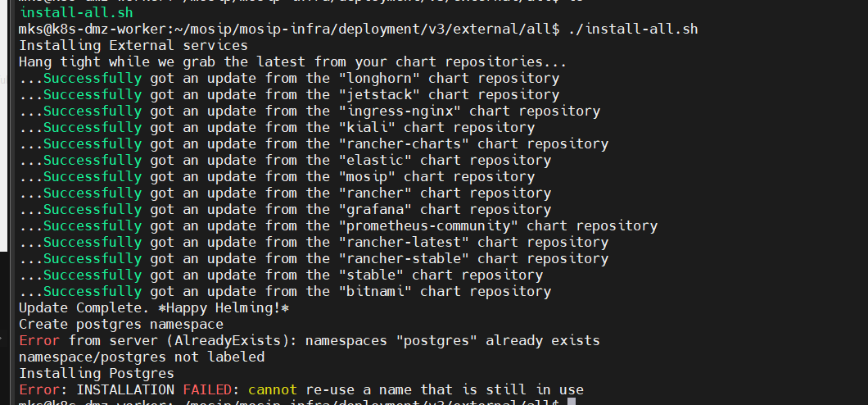Screen dimensions: 868x405
Task: Click the "ingress-nginx" repository name
Action: coord(399,111)
